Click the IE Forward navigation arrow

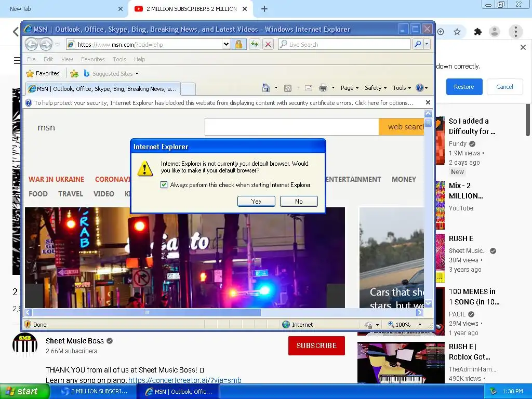coord(46,45)
